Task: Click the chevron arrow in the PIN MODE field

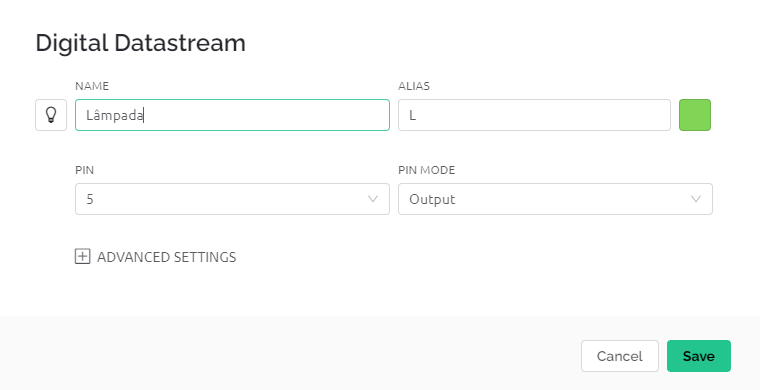Action: point(696,199)
